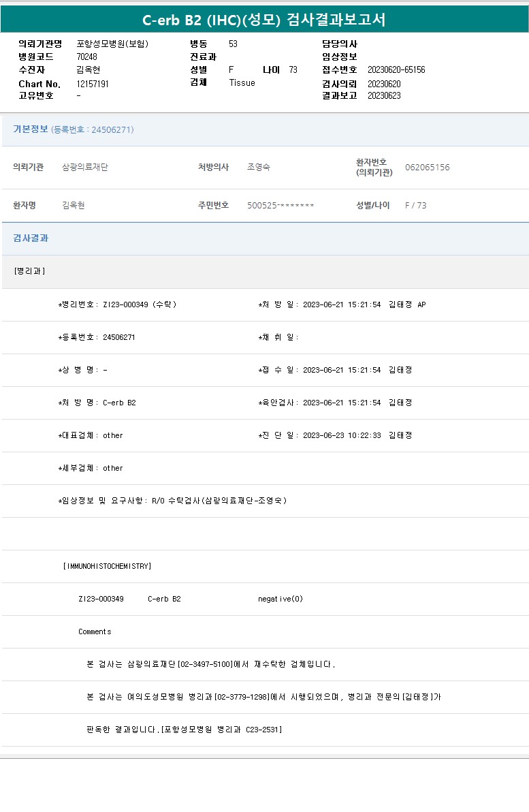Select the 검체 value Tissue
This screenshot has width=529, height=812.
242,82
